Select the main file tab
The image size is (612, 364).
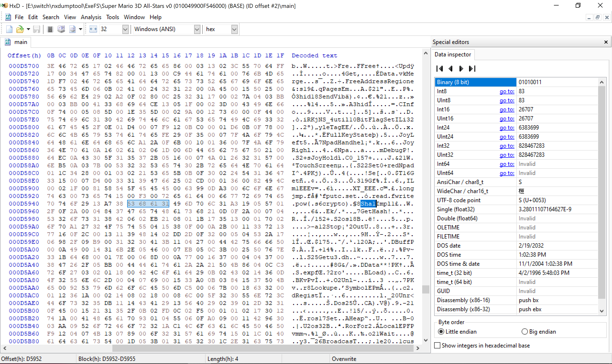tap(16, 42)
